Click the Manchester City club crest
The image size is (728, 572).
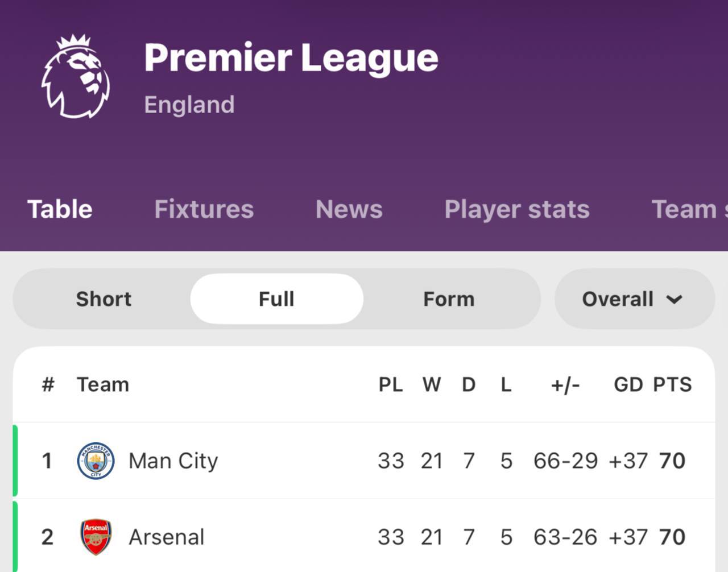(96, 461)
